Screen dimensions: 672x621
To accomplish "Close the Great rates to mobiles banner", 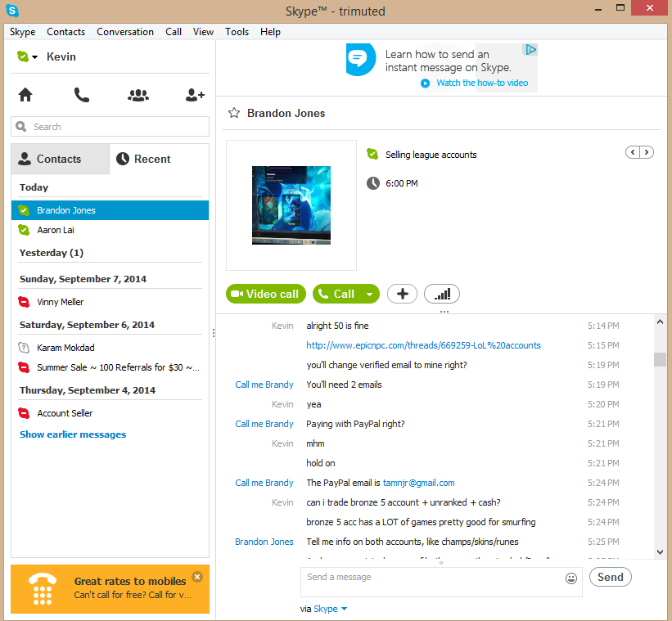I will tap(197, 577).
